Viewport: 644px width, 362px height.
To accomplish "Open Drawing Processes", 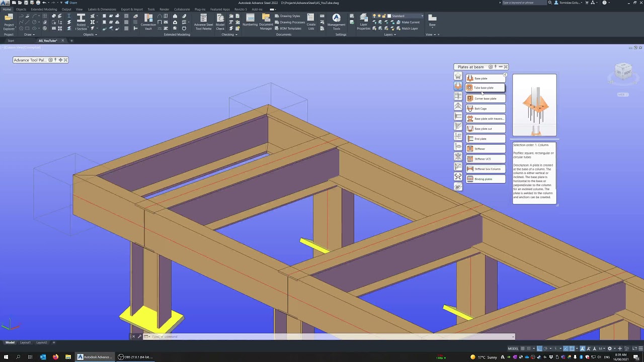I will [290, 22].
